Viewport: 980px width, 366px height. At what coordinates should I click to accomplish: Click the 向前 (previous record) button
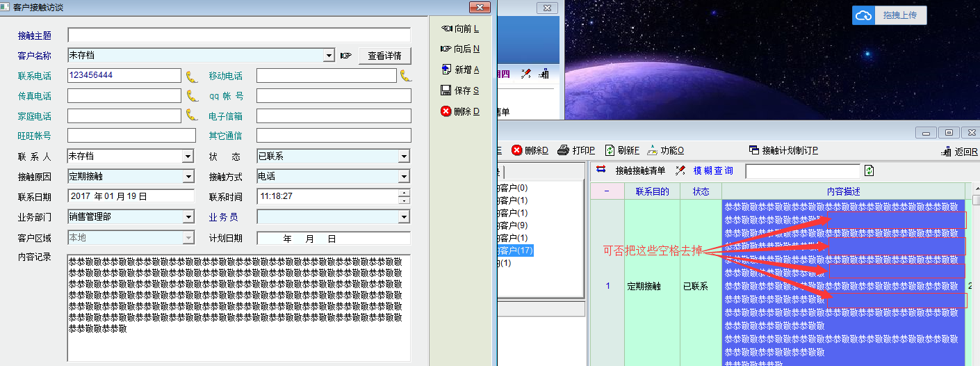tap(460, 29)
